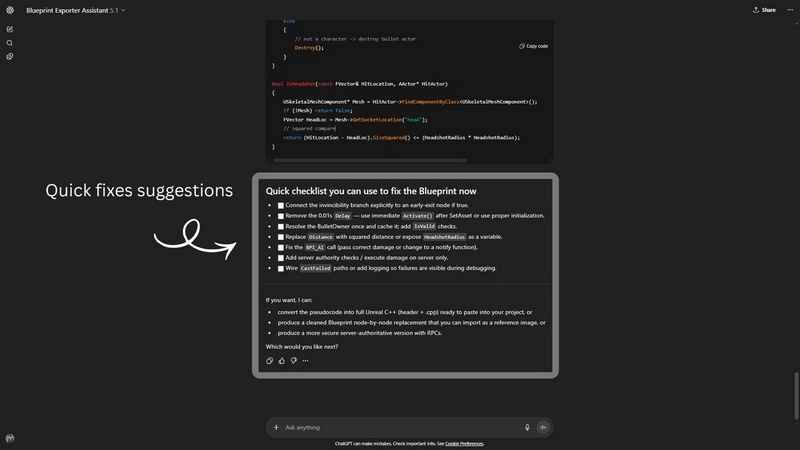Start a new chat from the sidebar

coord(10,29)
